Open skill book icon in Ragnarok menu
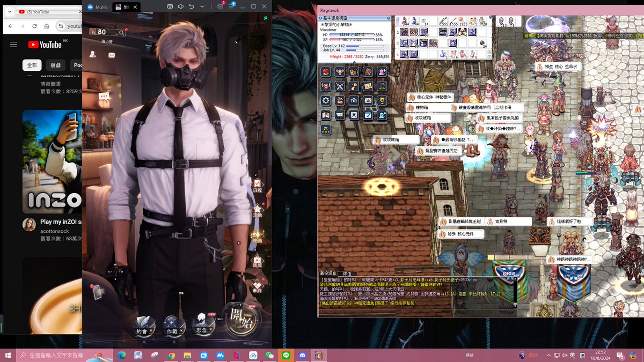This screenshot has height=362, width=644. (x=368, y=72)
